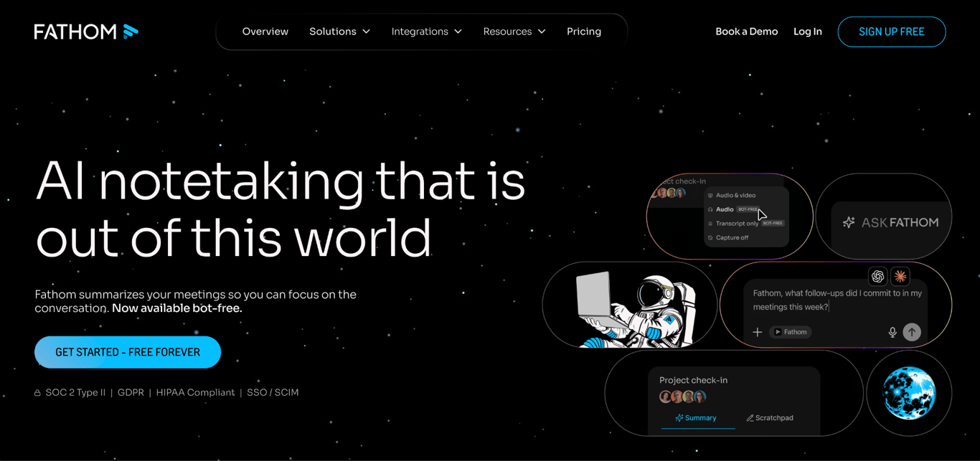This screenshot has width=980, height=461.
Task: Click the "SSO / SCIM" text
Action: click(273, 392)
